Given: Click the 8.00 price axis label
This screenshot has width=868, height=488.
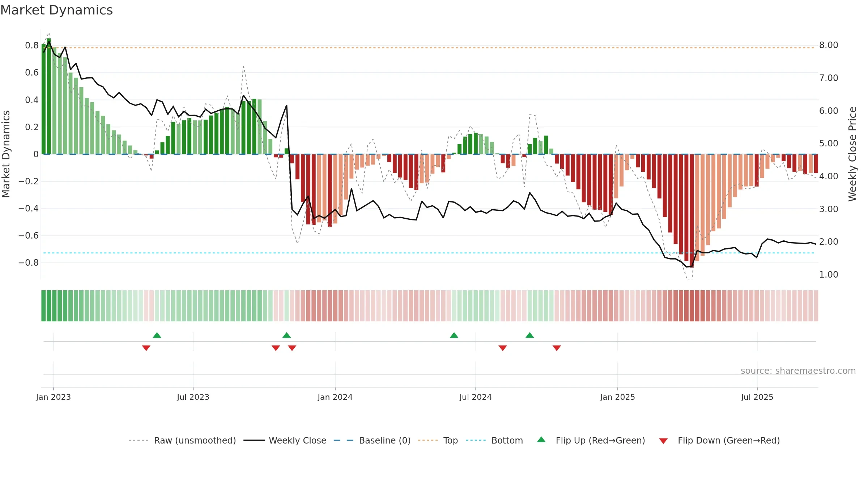Looking at the screenshot, I should [829, 45].
